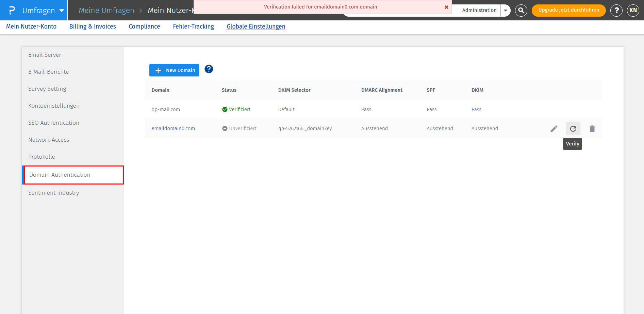Click the green Verifiziert check icon
The image size is (644, 314).
pyautogui.click(x=225, y=109)
